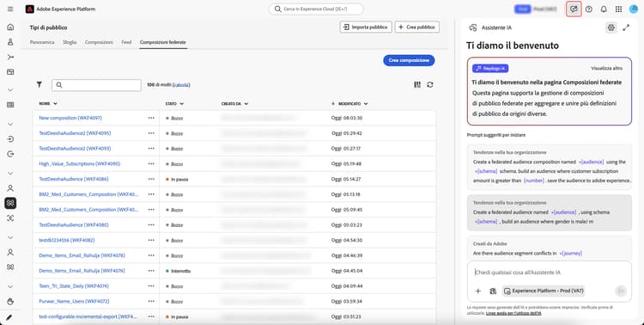Click Visualizza altro in the AI summary card
Viewport: 644px width, 325px height.
coord(606,68)
